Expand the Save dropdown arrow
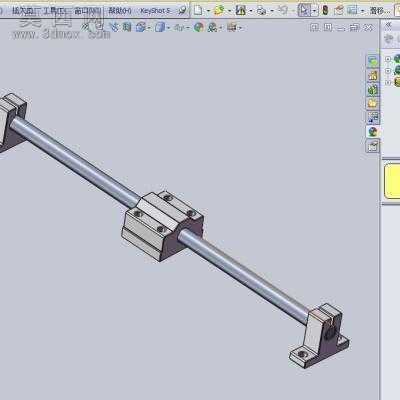Viewport: 400px width, 400px height. tap(251, 11)
